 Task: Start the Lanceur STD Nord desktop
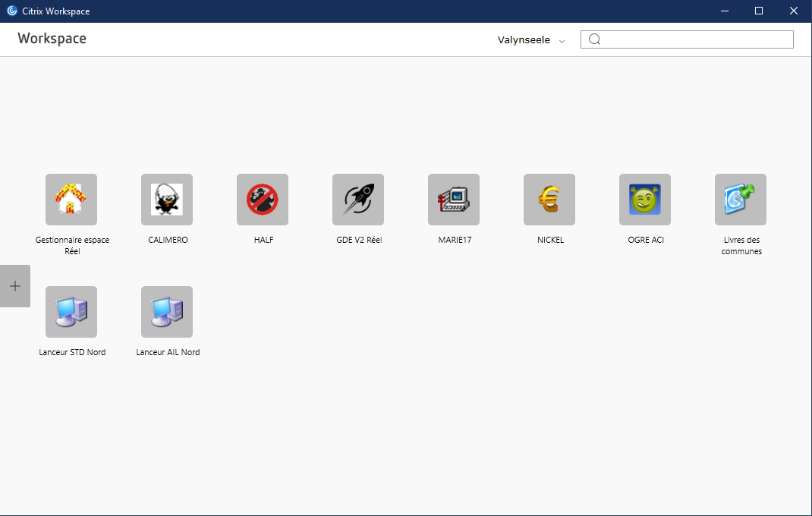point(71,312)
